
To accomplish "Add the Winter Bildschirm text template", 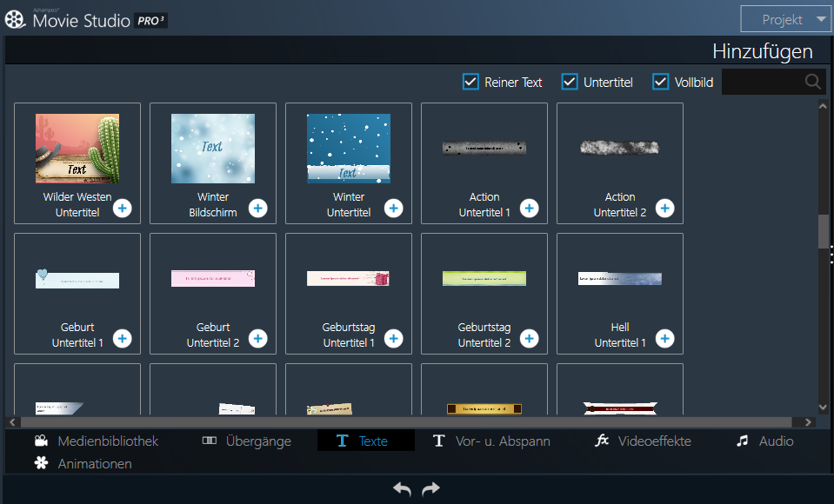I will click(x=258, y=209).
